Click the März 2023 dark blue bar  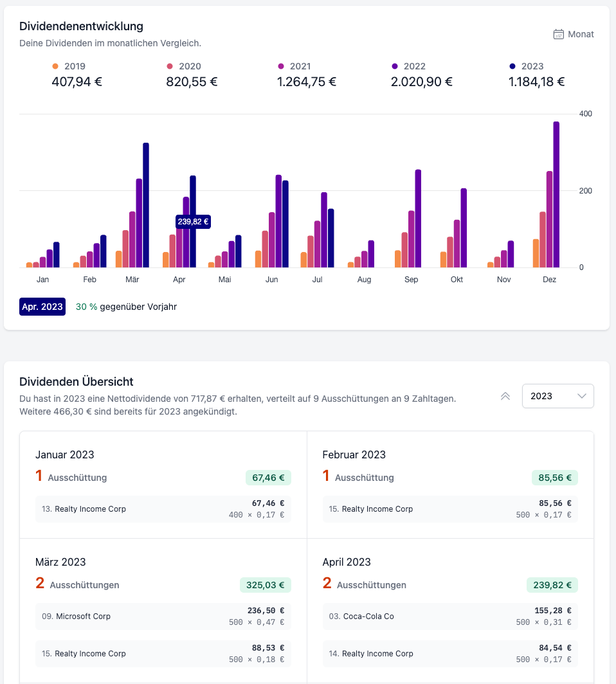click(x=146, y=205)
